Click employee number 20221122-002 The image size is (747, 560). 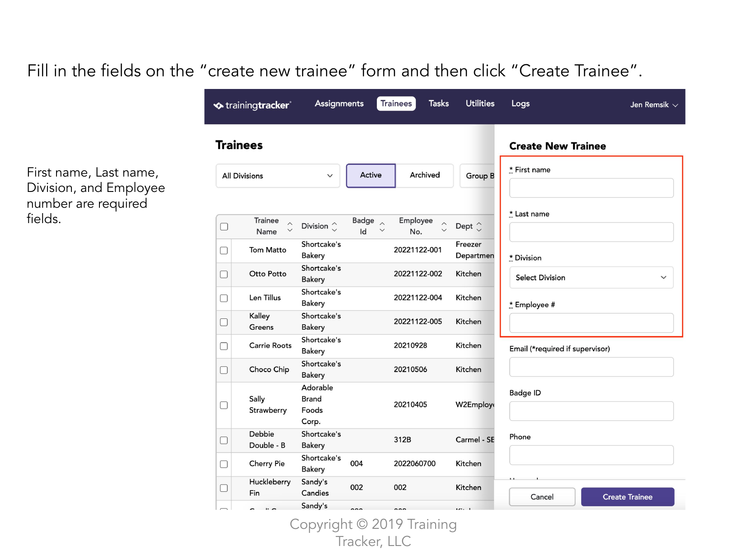pos(418,274)
